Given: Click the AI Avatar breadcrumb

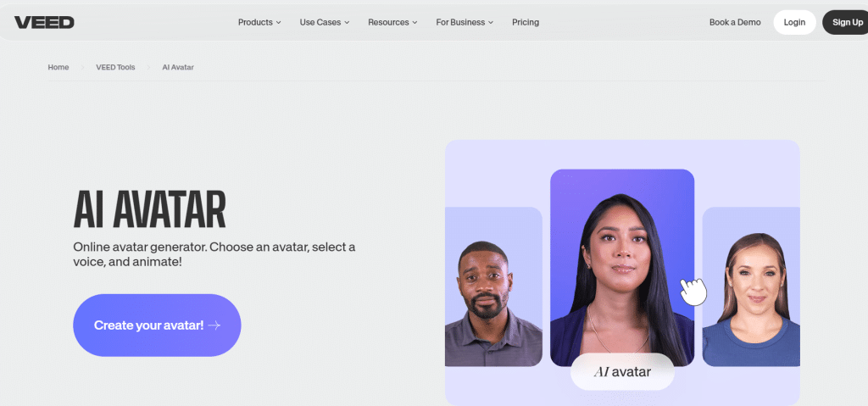Looking at the screenshot, I should 178,67.
